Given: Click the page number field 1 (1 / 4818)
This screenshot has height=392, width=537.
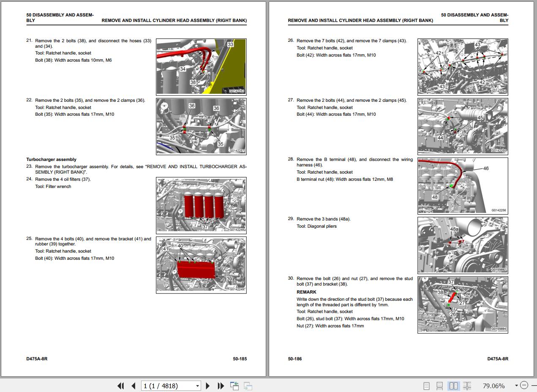Looking at the screenshot, I should tap(168, 386).
